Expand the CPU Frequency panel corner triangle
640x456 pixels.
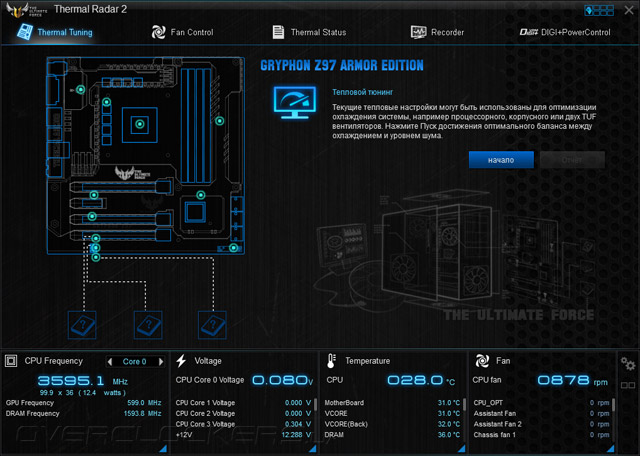pyautogui.click(x=163, y=449)
